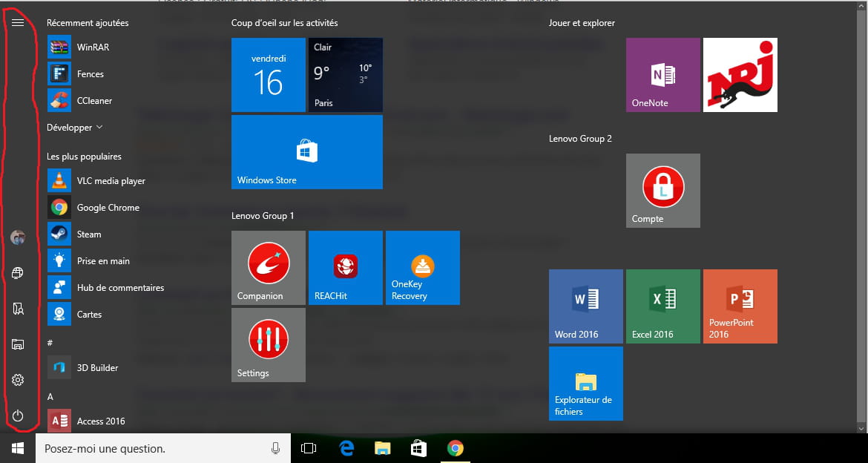Click the Jouer et explorer group title
This screenshot has width=868, height=463.
coord(582,23)
